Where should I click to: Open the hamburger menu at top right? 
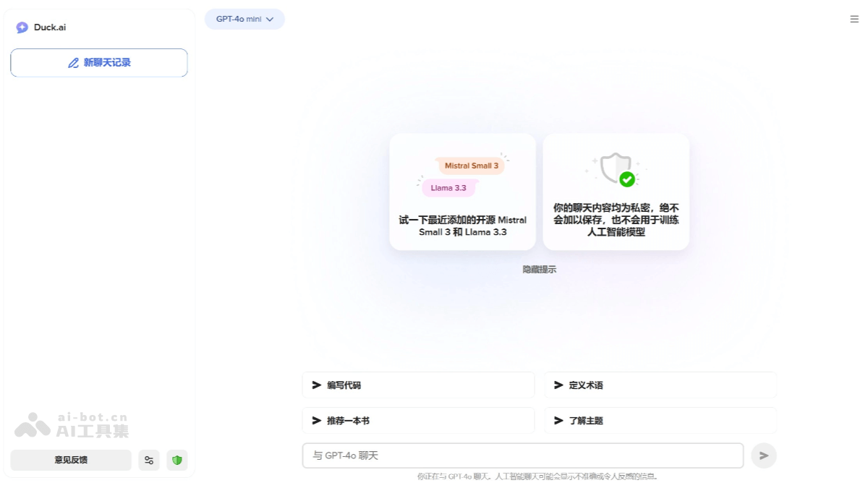(854, 19)
